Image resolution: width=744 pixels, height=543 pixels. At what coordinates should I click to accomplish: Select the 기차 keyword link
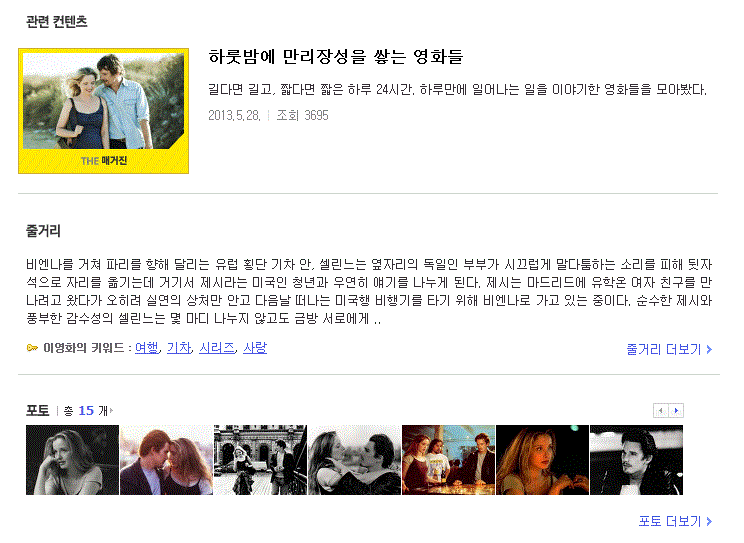[x=179, y=348]
